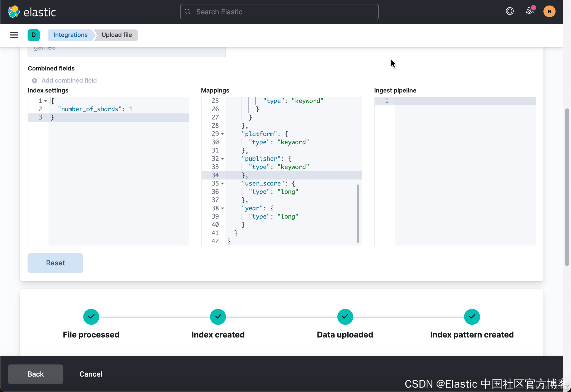Go to the Integrations breadcrumb
This screenshot has width=571, height=392.
tap(70, 35)
